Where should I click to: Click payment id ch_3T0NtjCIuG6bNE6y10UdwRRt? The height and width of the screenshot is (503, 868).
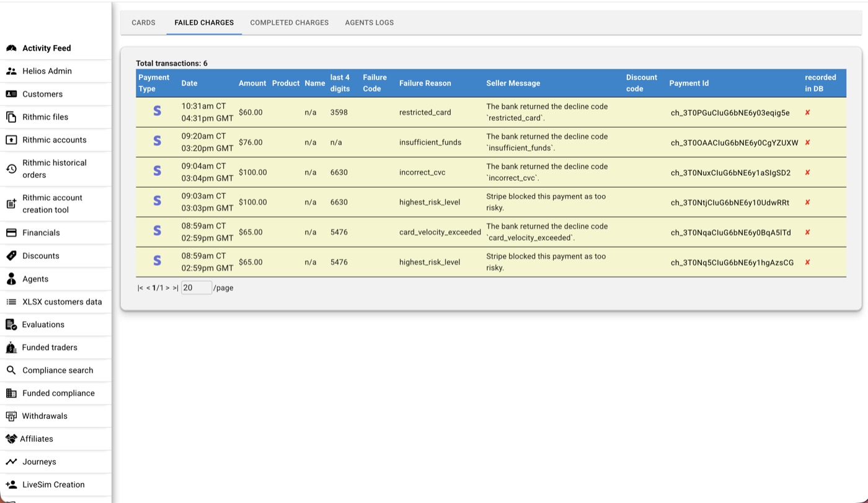(730, 203)
